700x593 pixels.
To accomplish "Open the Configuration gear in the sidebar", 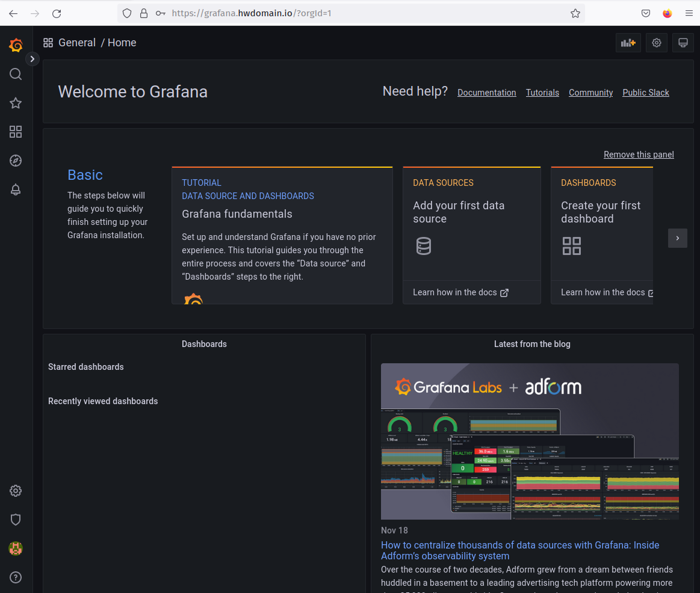I will [16, 491].
